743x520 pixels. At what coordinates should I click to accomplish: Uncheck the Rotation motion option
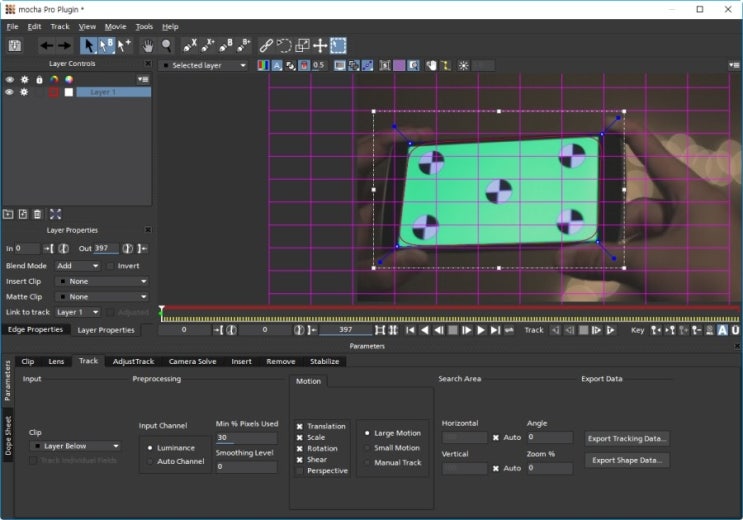click(x=299, y=449)
